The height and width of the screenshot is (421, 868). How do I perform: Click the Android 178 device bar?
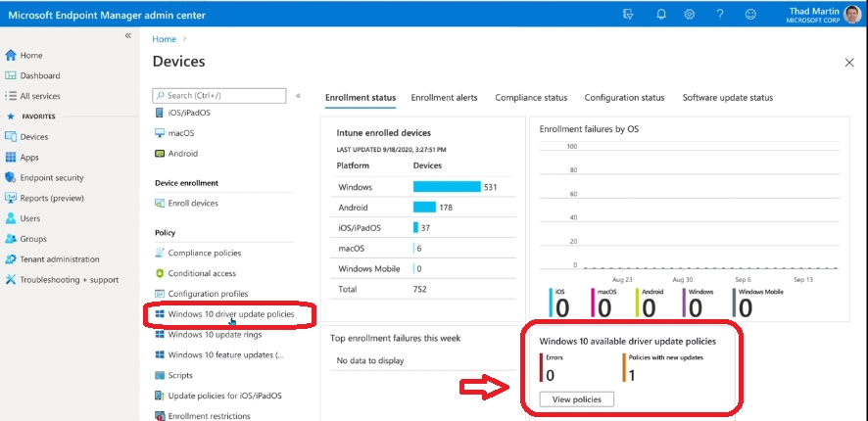424,208
